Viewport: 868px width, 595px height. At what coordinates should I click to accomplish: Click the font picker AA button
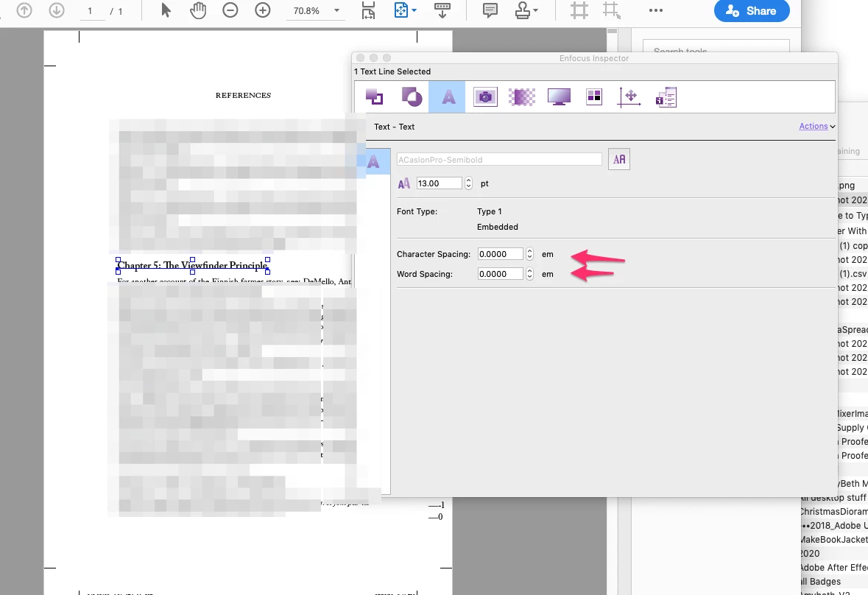pos(619,159)
